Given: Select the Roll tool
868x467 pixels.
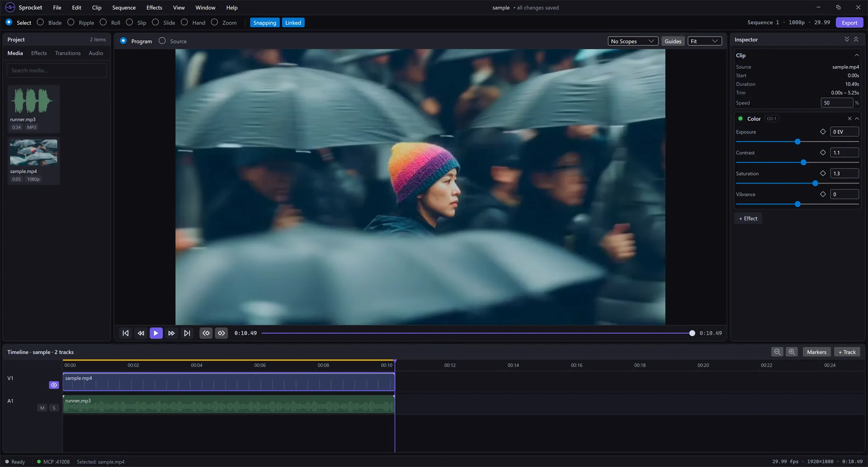Looking at the screenshot, I should click(x=110, y=23).
